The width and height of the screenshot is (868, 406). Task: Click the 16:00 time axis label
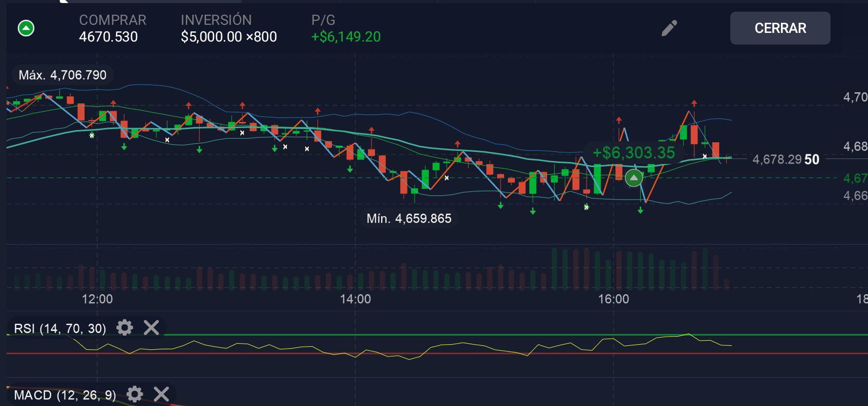pos(613,299)
